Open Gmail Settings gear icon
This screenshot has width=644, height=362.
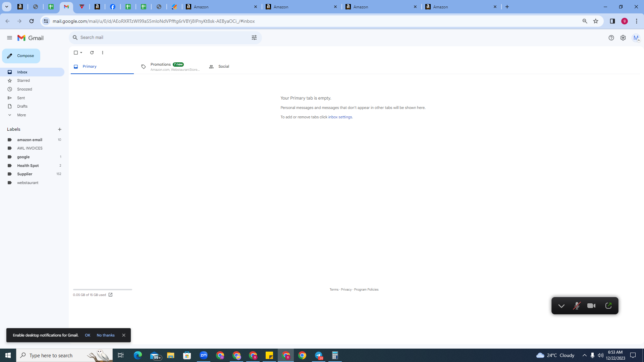tap(623, 38)
